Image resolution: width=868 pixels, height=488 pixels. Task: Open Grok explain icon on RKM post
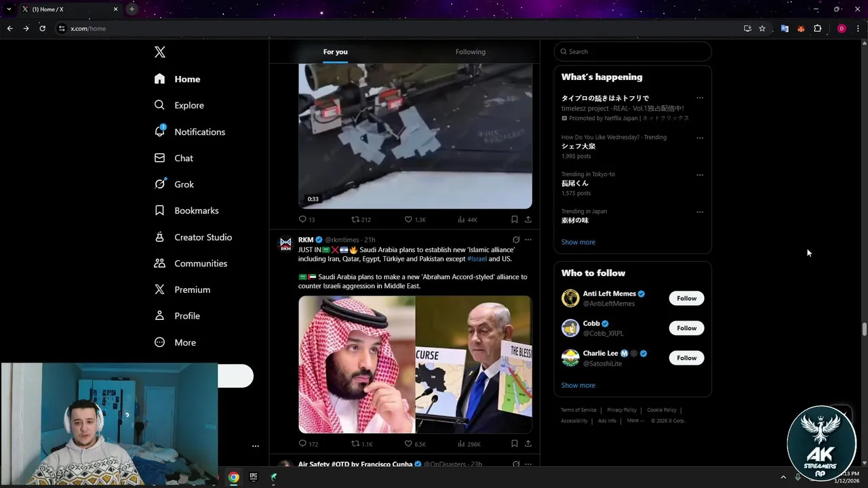click(x=516, y=240)
